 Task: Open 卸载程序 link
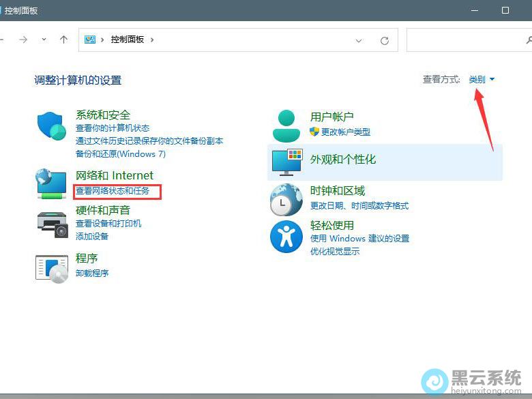92,274
